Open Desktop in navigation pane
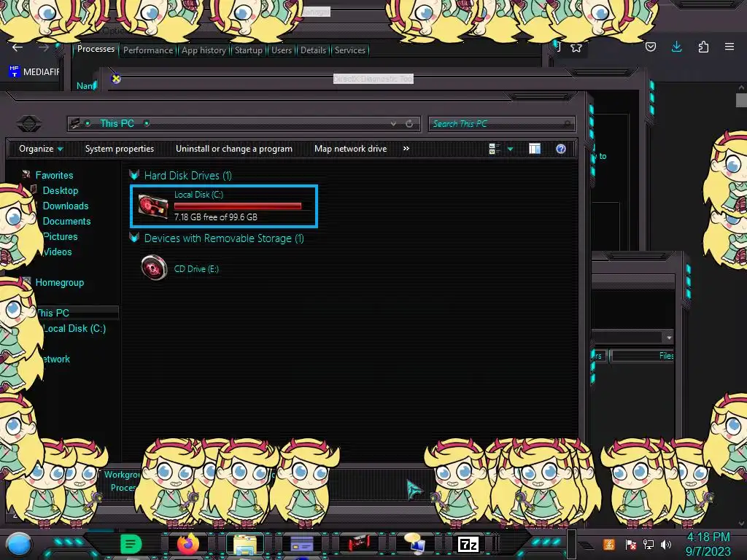 tap(61, 190)
